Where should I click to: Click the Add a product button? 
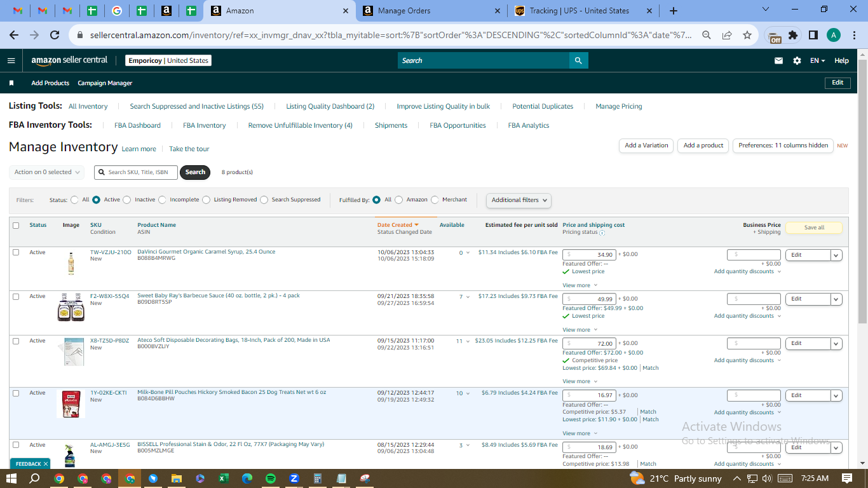click(703, 146)
